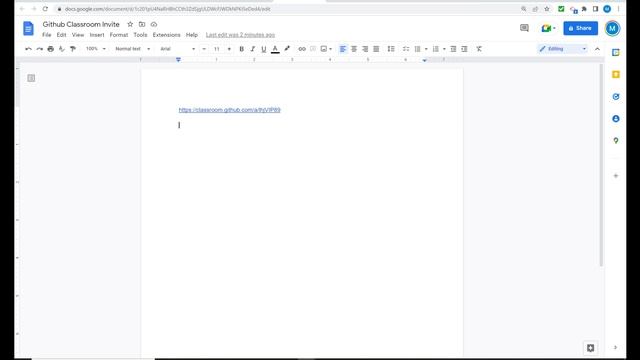
Task: Open Tasks in the side panel
Action: 616,97
